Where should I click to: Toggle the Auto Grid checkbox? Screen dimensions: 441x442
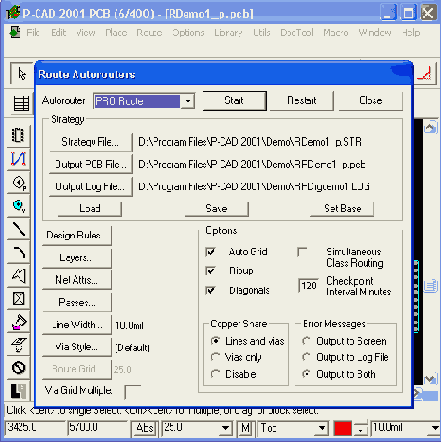coord(211,252)
